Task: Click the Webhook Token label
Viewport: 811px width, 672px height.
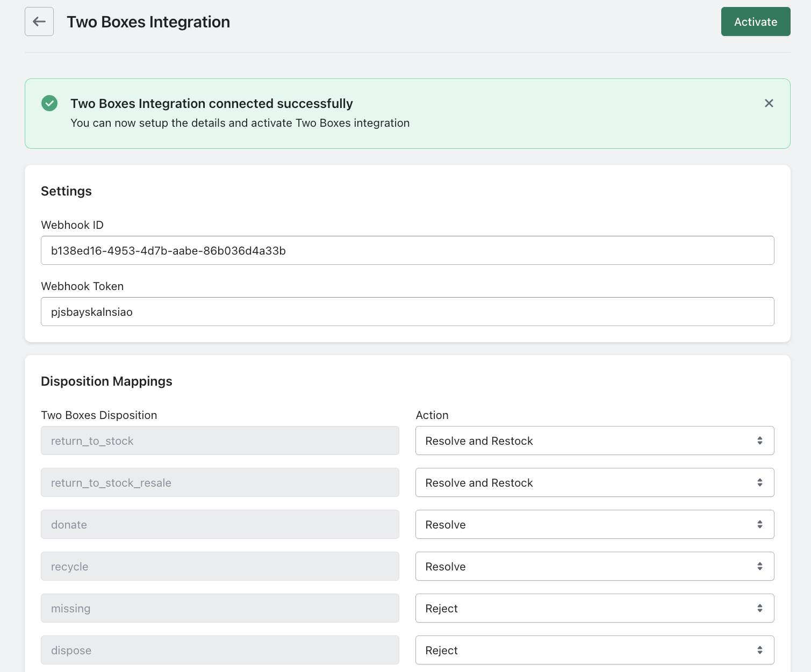Action: [x=82, y=286]
